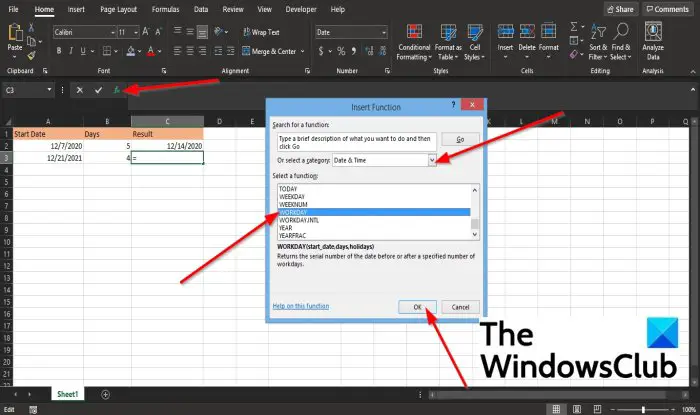
Task: Open Conditional Formatting icon
Action: (414, 32)
